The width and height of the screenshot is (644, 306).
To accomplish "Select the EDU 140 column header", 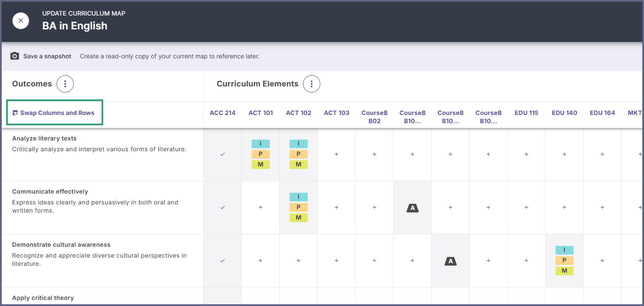I will click(565, 113).
